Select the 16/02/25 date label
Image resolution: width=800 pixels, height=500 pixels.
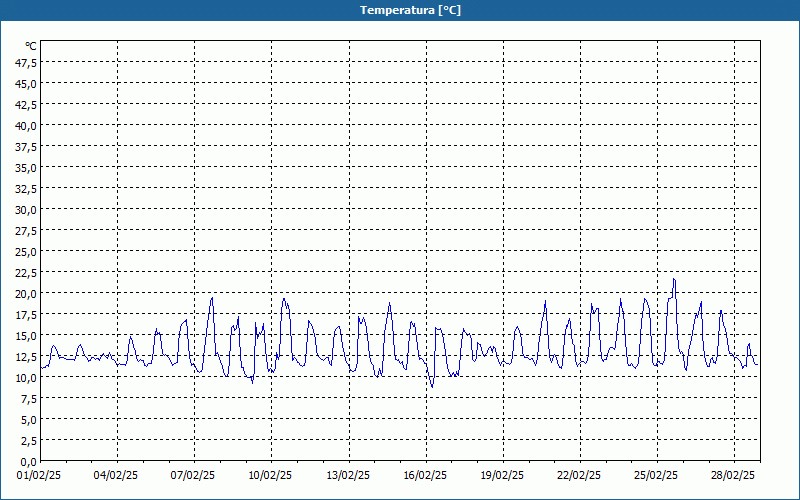click(425, 475)
